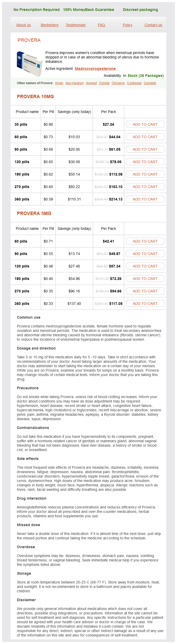This screenshot has height=644, width=177.
Task: Follow the Apo-medroxy link
Action: 74,83
